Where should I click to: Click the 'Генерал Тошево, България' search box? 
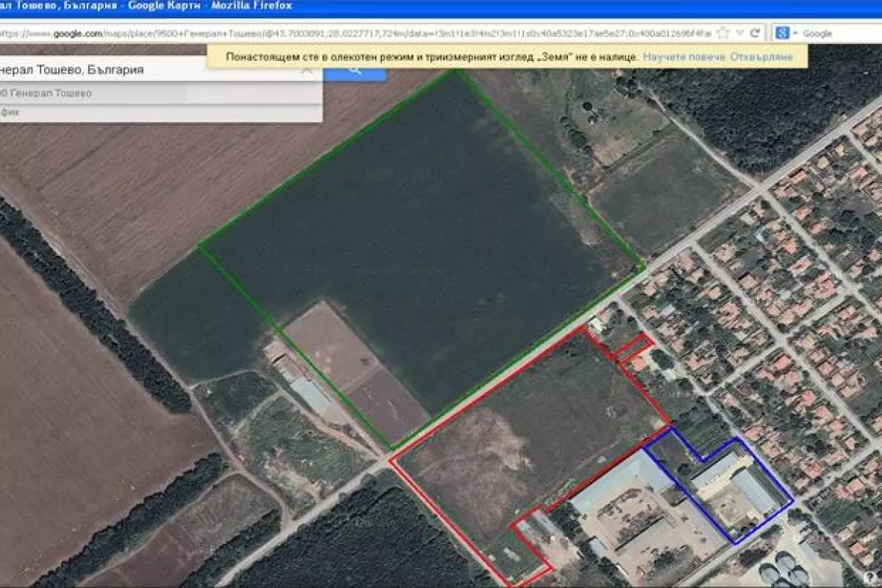coord(147,71)
